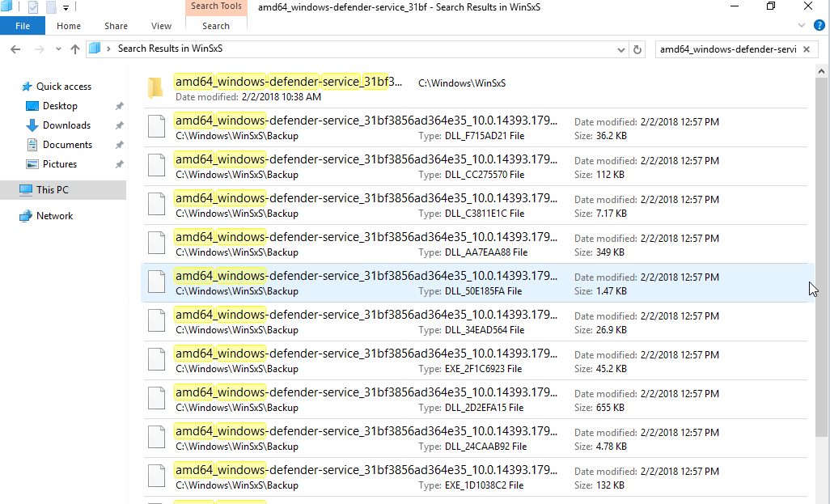Click the Properties quick access toolbar icon
The width and height of the screenshot is (830, 504).
click(x=33, y=7)
